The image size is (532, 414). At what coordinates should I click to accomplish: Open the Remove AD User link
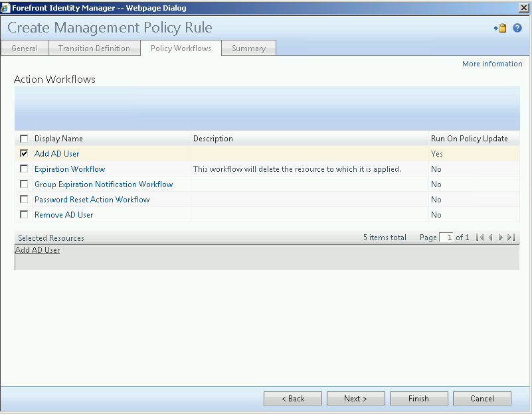tap(64, 215)
